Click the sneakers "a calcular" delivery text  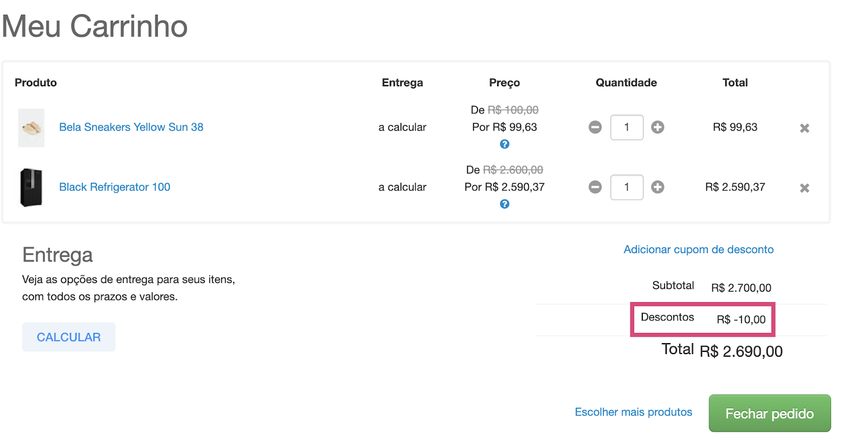[402, 127]
